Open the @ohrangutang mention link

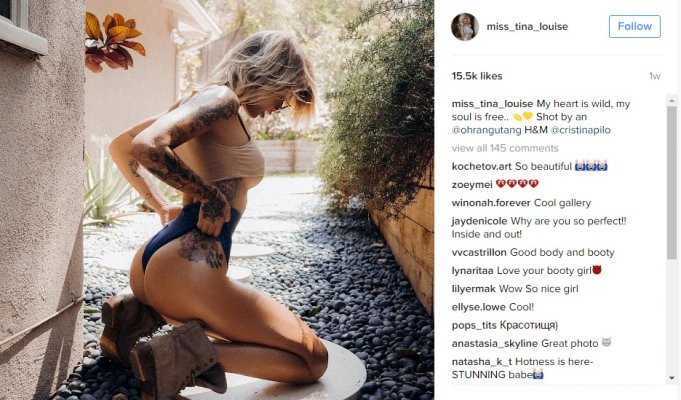click(x=486, y=130)
